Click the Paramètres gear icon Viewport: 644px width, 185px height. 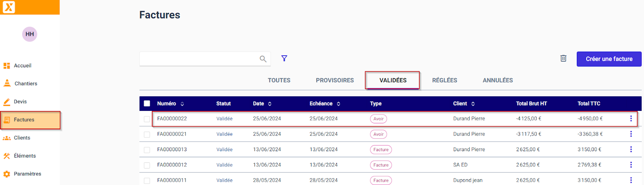[7, 174]
